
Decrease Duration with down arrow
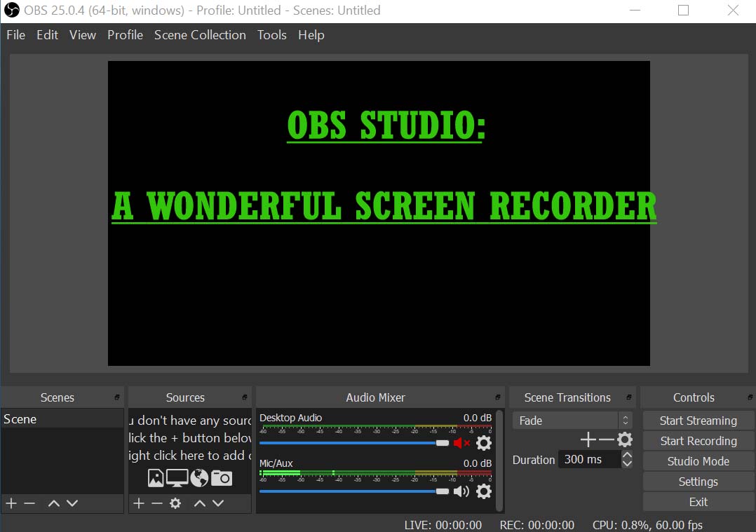(x=627, y=463)
